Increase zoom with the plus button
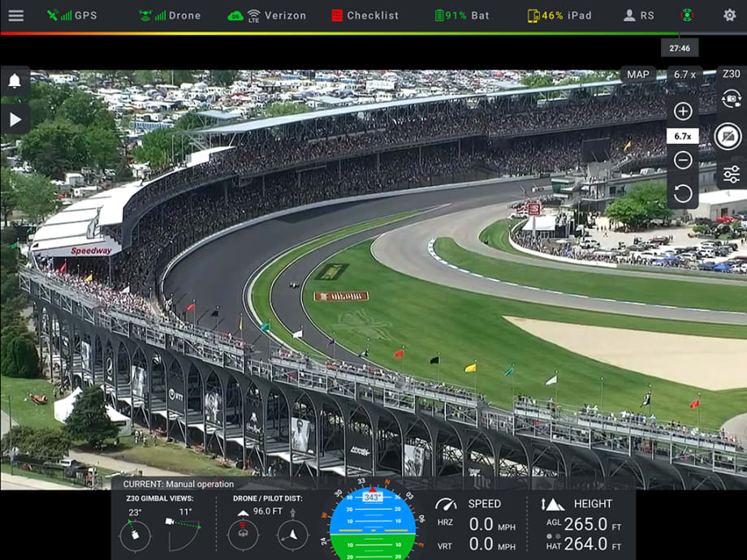 pyautogui.click(x=682, y=110)
